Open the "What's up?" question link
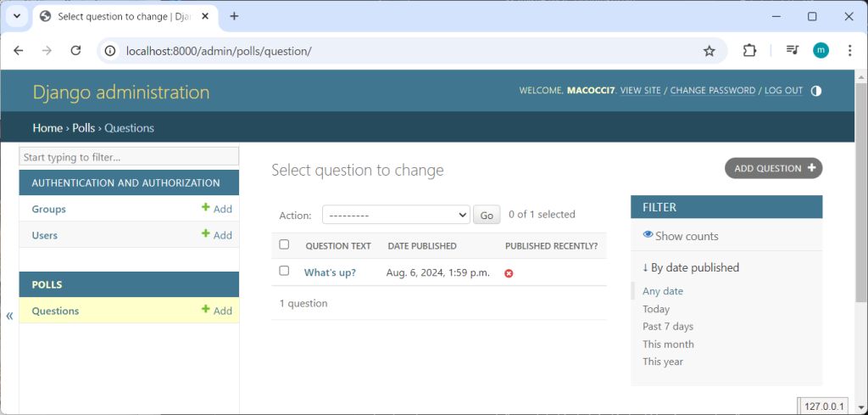This screenshot has width=868, height=415. [330, 272]
